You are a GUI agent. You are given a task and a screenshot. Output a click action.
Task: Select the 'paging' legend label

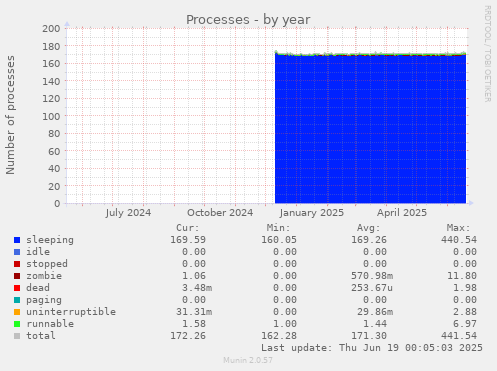click(x=44, y=300)
